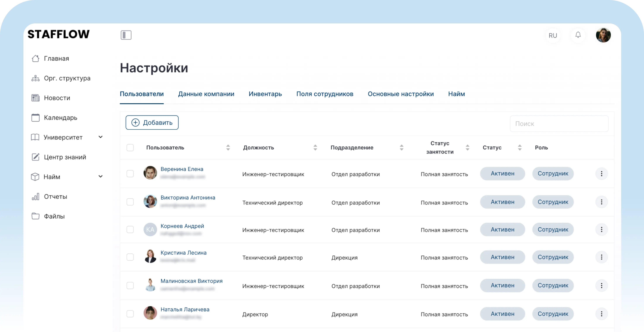Open actions menu for Веренина Елена
Image resolution: width=644 pixels, height=332 pixels.
click(601, 173)
